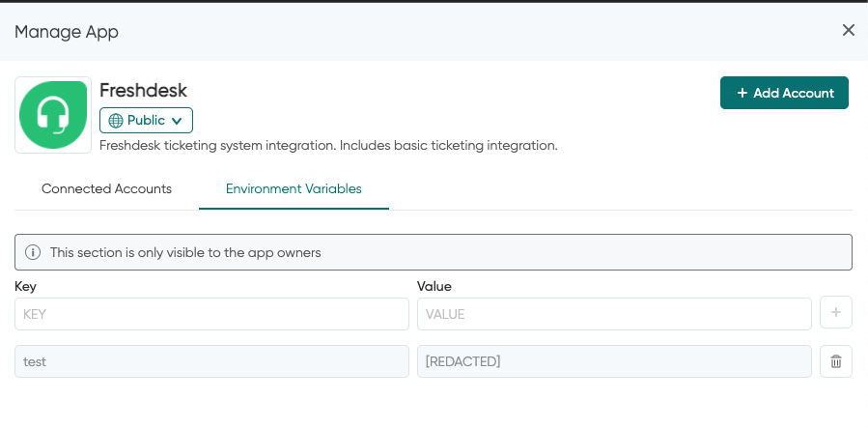Click the plus icon in Add Account

click(742, 93)
